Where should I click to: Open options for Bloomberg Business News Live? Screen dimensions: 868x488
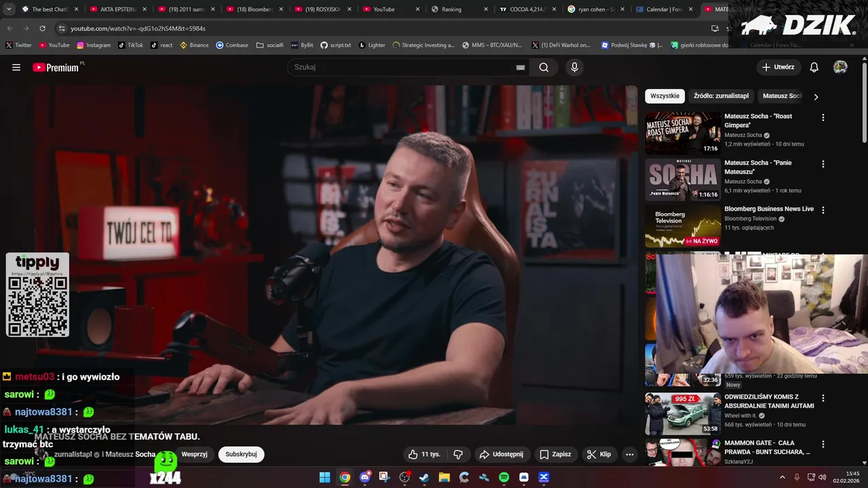coord(823,210)
